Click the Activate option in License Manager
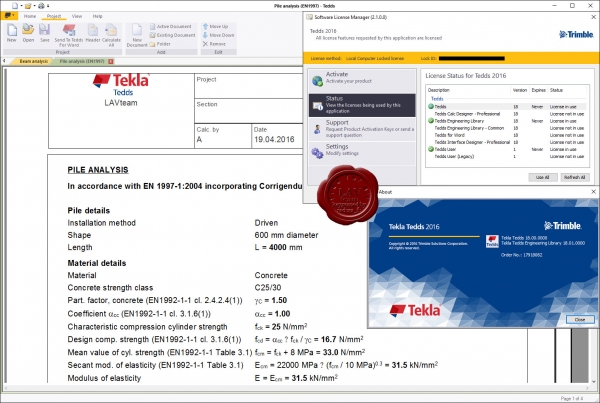 [x=362, y=81]
